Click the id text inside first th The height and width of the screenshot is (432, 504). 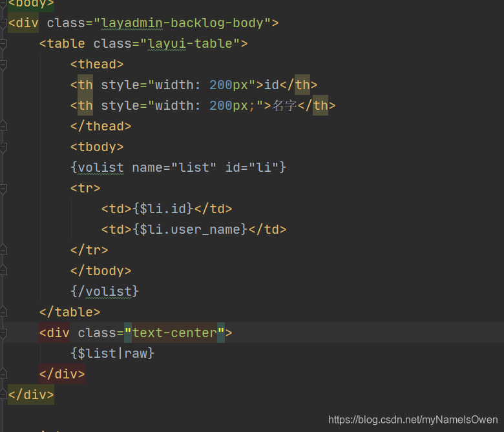point(271,85)
